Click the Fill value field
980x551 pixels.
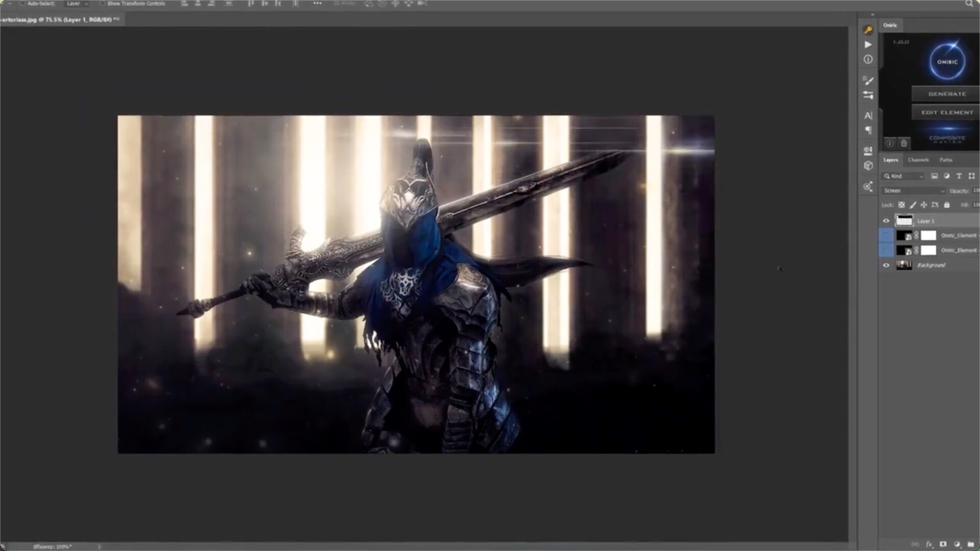coord(976,205)
